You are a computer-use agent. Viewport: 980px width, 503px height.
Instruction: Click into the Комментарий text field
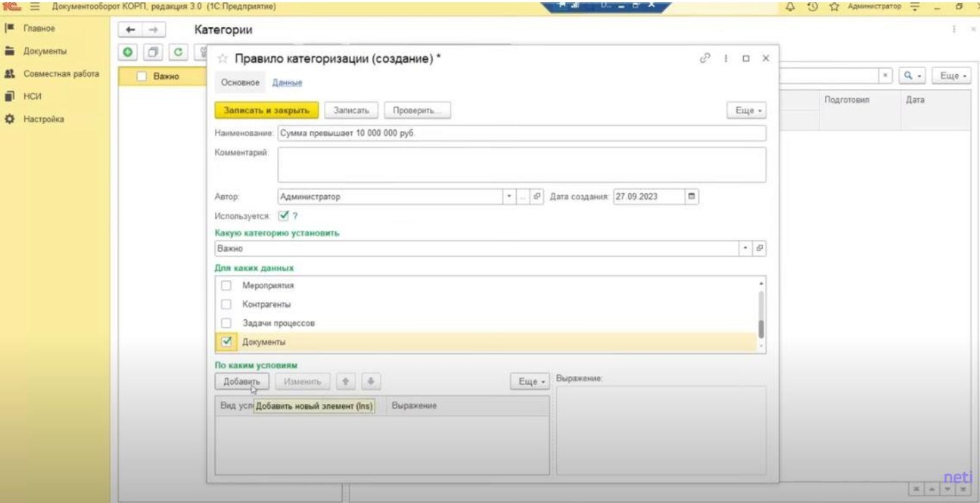tap(521, 164)
